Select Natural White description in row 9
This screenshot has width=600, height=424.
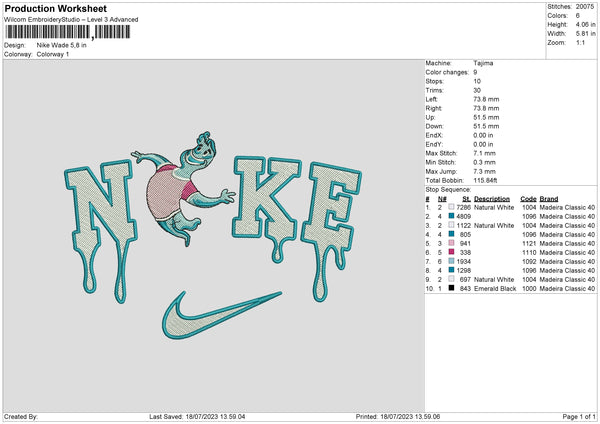(494, 279)
